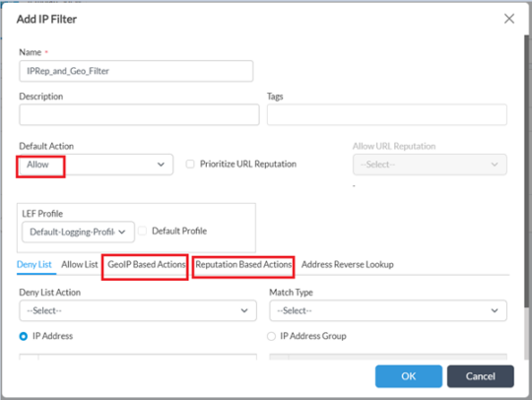Open the Default Action Allow dropdown
This screenshot has height=400, width=532.
pyautogui.click(x=96, y=165)
